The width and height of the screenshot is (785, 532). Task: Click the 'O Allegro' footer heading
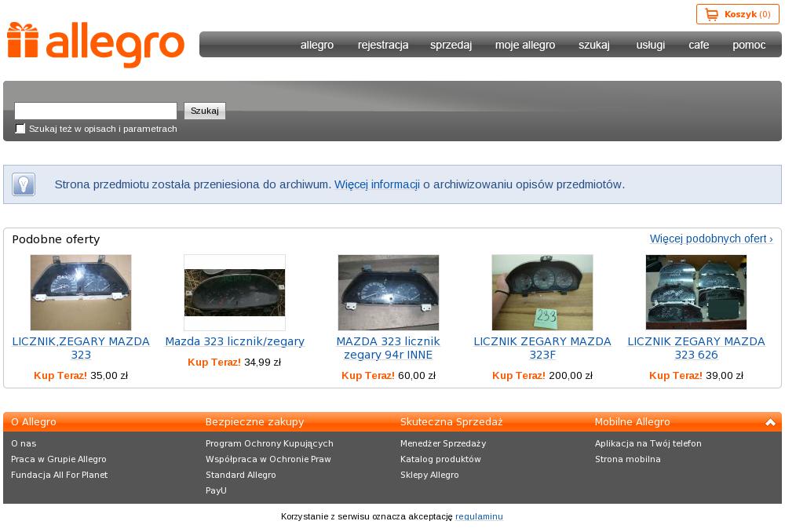34,422
